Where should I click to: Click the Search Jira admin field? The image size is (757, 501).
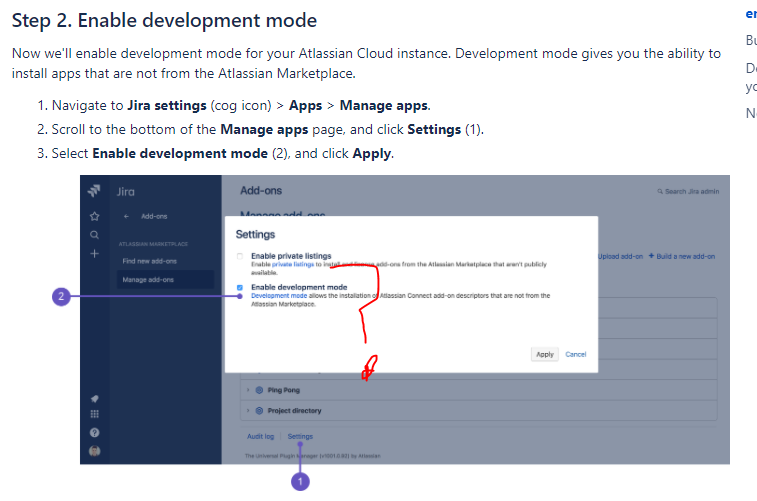[688, 192]
